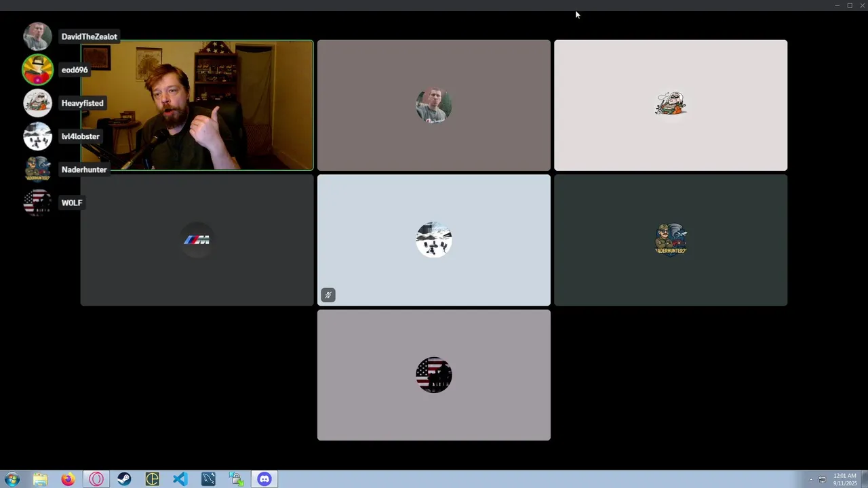The height and width of the screenshot is (488, 868).
Task: Click the eod696 name label
Action: tap(75, 70)
